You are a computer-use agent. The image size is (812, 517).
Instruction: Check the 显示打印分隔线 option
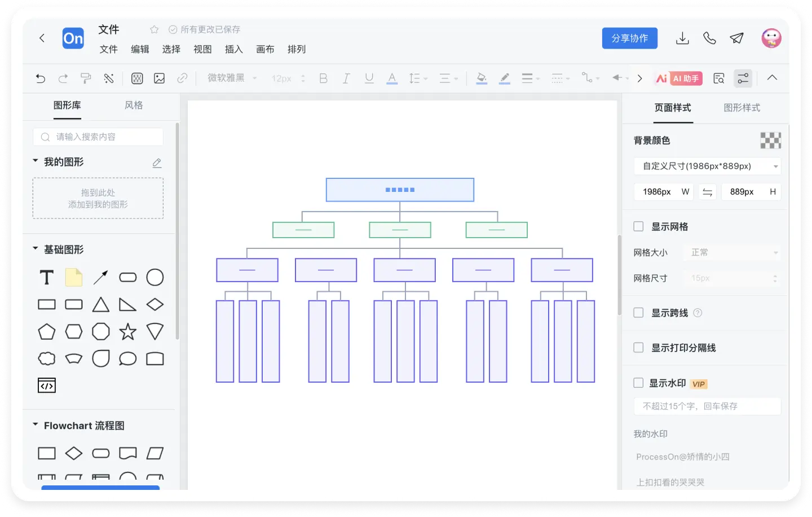[638, 348]
